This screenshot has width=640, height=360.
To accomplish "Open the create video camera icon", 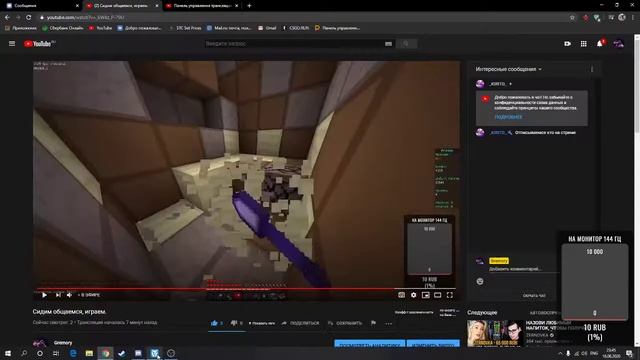I will [567, 44].
